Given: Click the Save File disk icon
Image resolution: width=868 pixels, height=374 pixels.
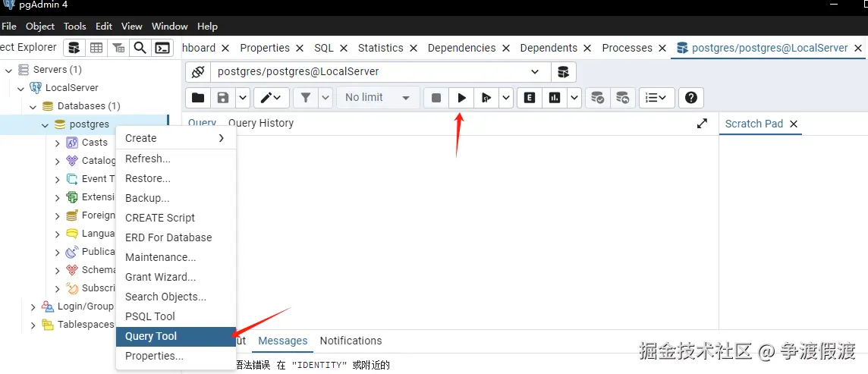Looking at the screenshot, I should pyautogui.click(x=223, y=98).
